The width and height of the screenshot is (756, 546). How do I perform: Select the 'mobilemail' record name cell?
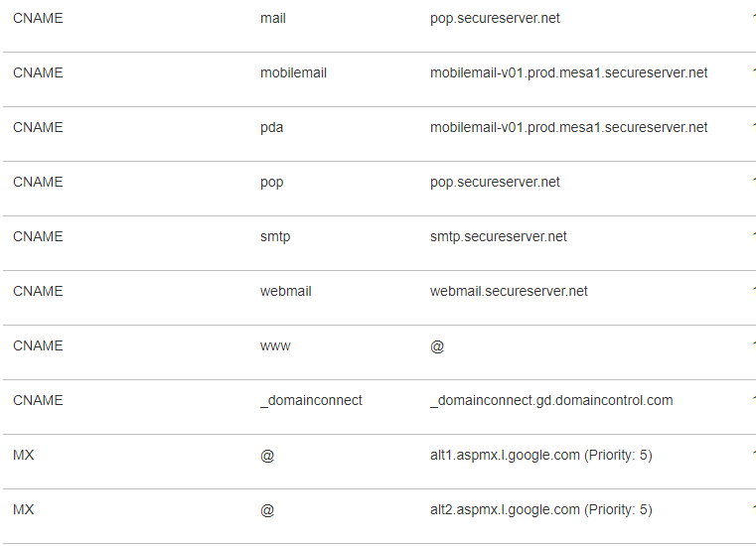(x=293, y=73)
